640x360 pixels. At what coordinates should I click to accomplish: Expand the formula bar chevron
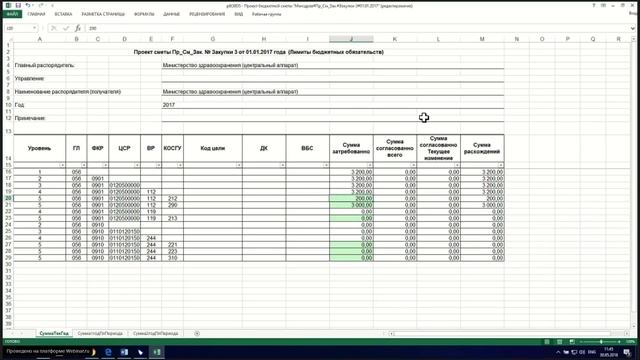click(x=633, y=28)
